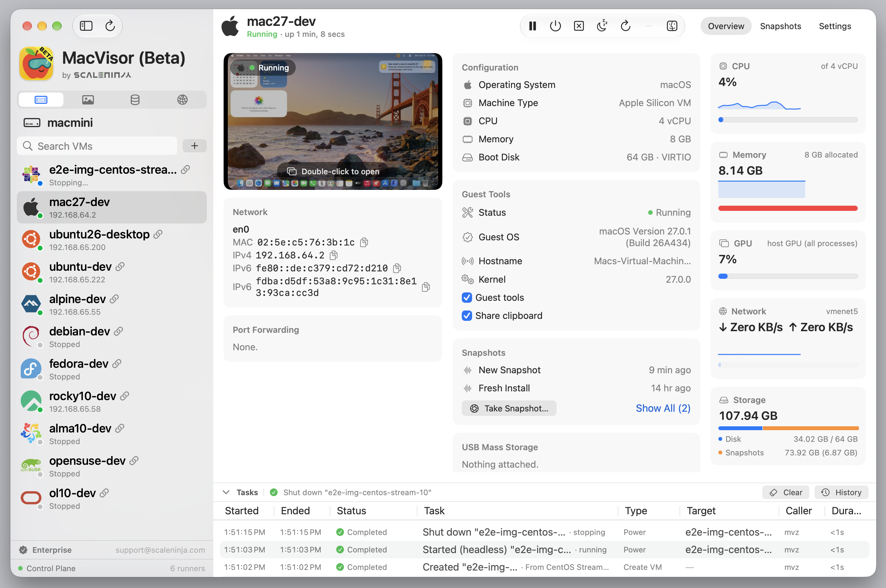
Task: Click the Started column header
Action: point(242,511)
